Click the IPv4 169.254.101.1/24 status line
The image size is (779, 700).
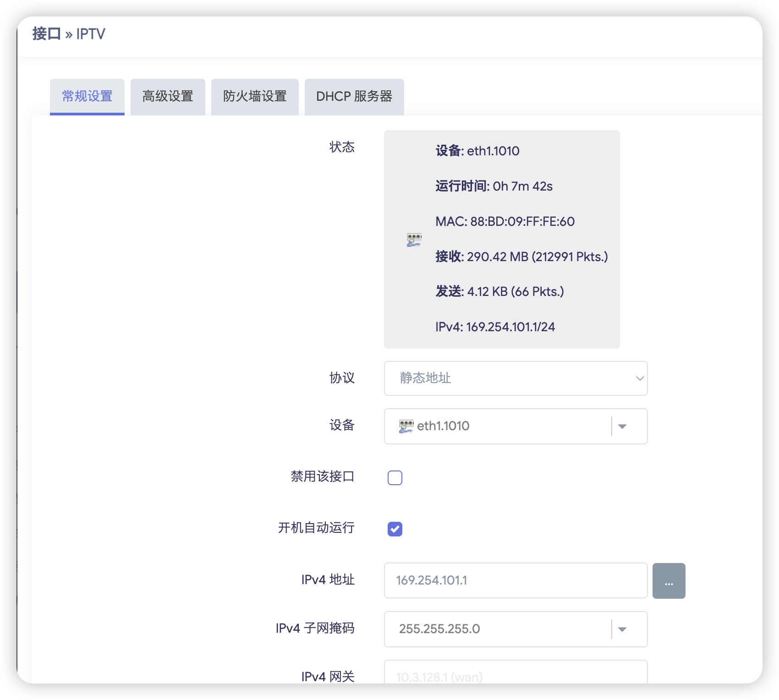(x=495, y=327)
